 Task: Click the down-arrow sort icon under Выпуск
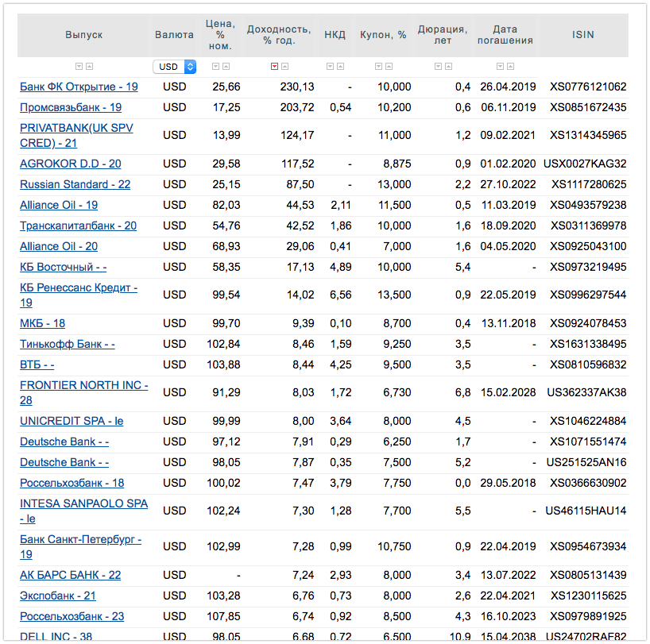tap(79, 66)
